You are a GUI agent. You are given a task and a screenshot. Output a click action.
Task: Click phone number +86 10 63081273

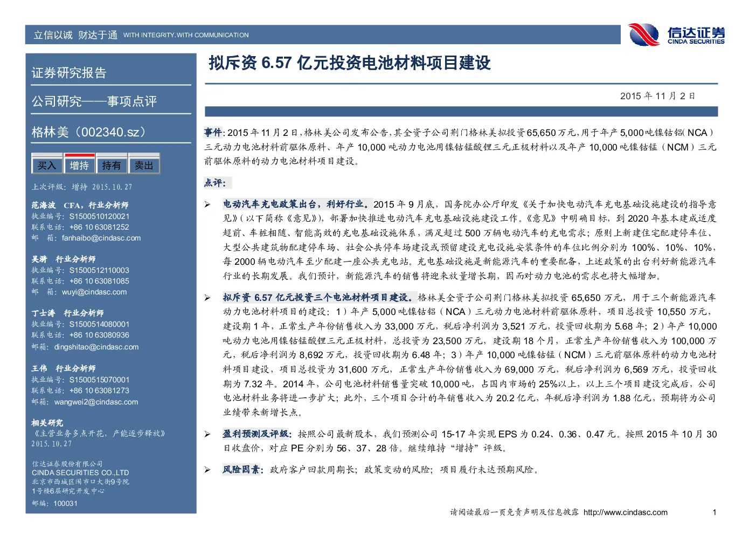[99, 390]
